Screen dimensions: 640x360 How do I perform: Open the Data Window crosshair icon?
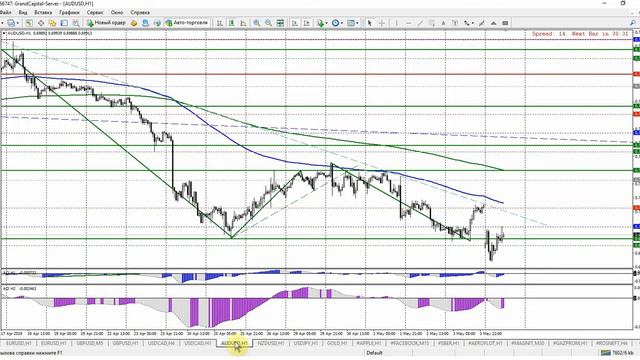click(x=41, y=23)
